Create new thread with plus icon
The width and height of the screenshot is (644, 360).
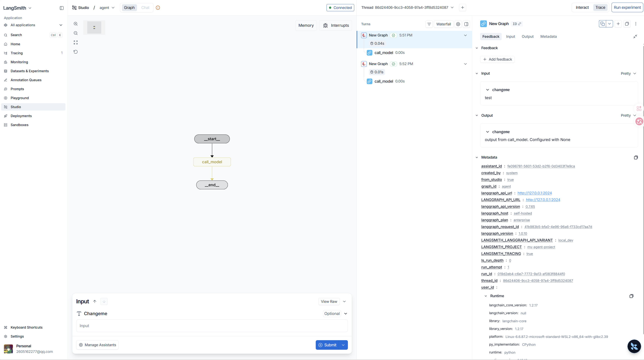pos(463,7)
